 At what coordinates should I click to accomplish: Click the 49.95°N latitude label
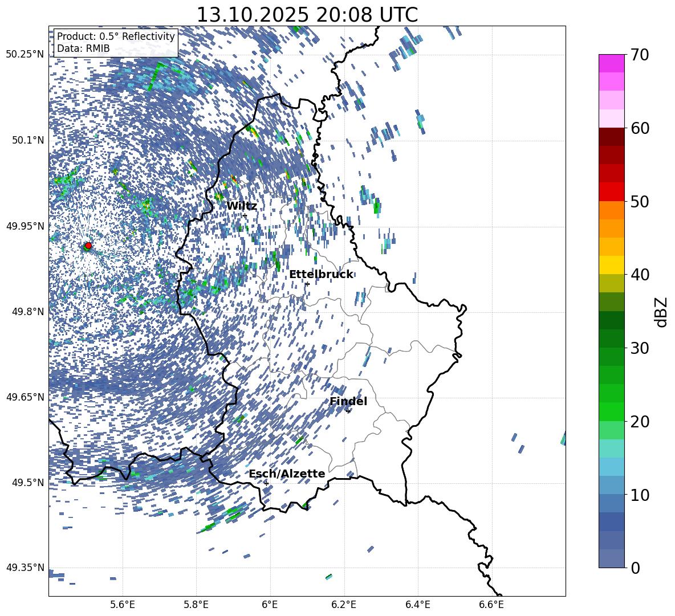coord(25,226)
